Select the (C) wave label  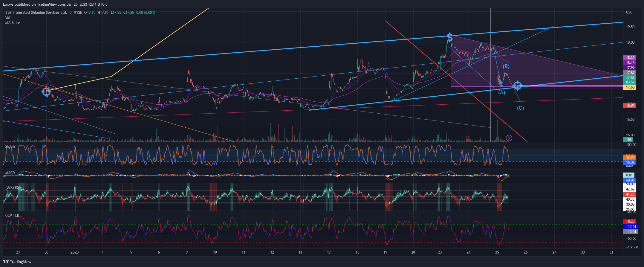pos(520,108)
